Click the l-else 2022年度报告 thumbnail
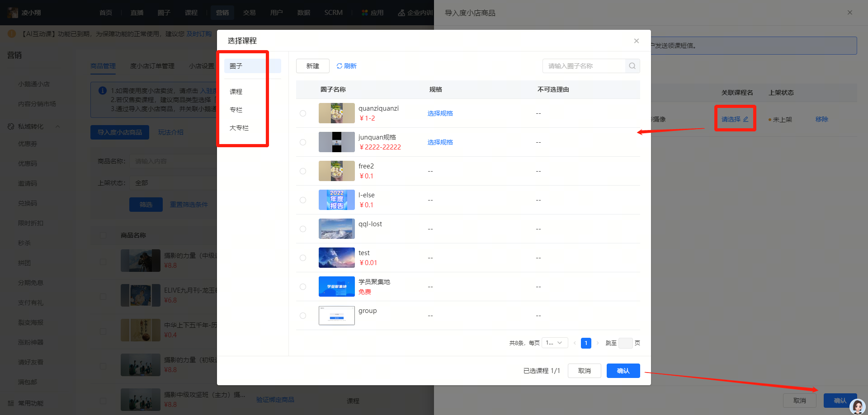 (x=337, y=200)
